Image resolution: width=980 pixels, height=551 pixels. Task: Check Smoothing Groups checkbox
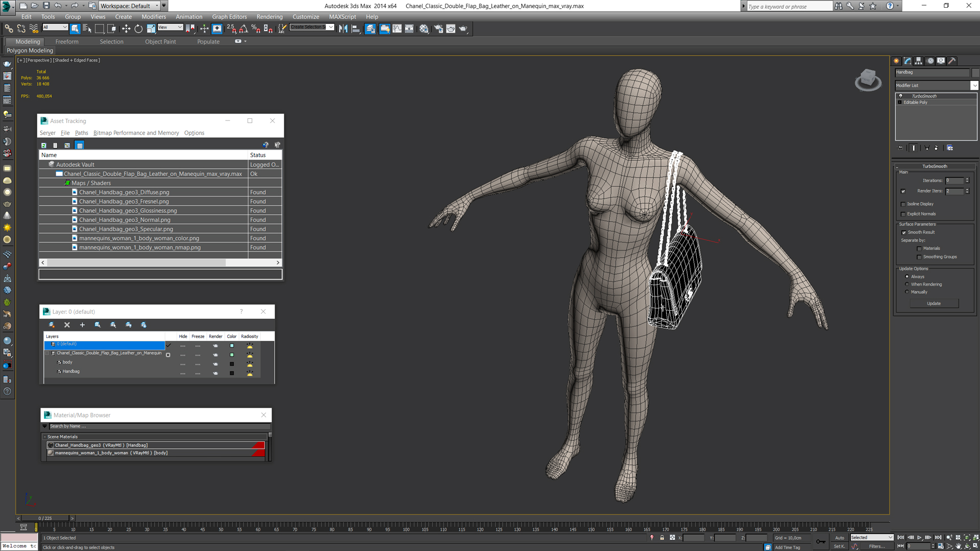919,257
